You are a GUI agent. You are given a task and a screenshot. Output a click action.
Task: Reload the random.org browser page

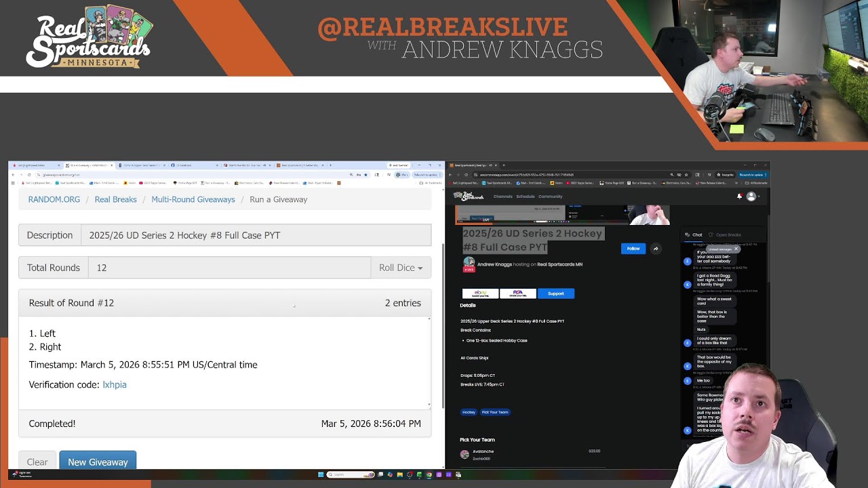click(29, 175)
